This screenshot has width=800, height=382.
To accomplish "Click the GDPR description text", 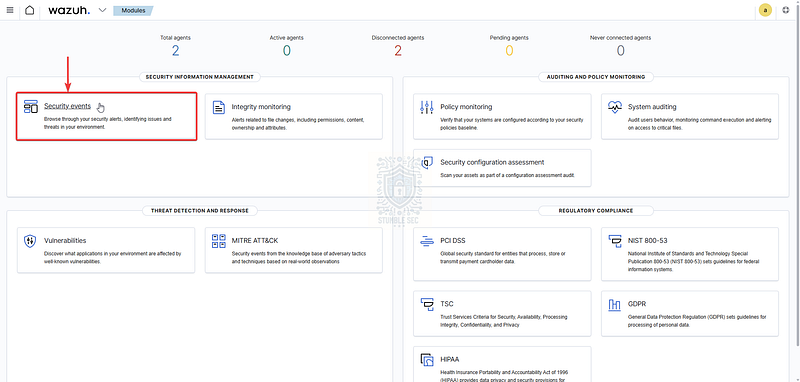I will coord(697,321).
